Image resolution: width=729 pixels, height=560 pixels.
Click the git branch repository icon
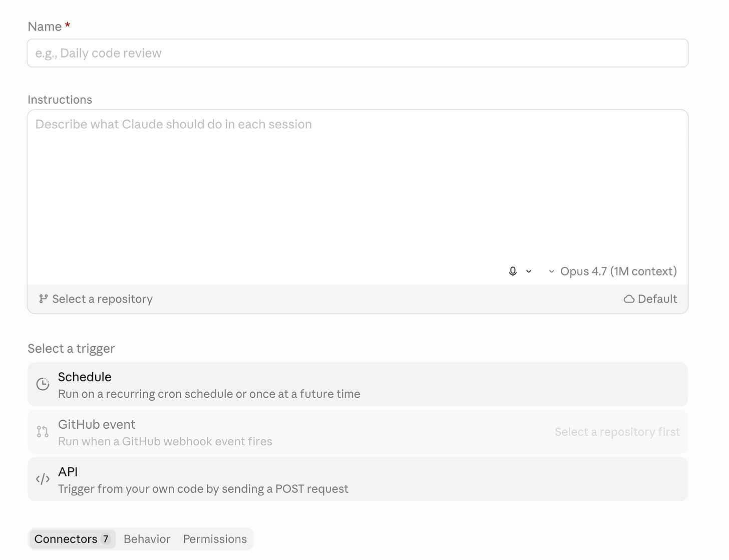click(x=44, y=299)
